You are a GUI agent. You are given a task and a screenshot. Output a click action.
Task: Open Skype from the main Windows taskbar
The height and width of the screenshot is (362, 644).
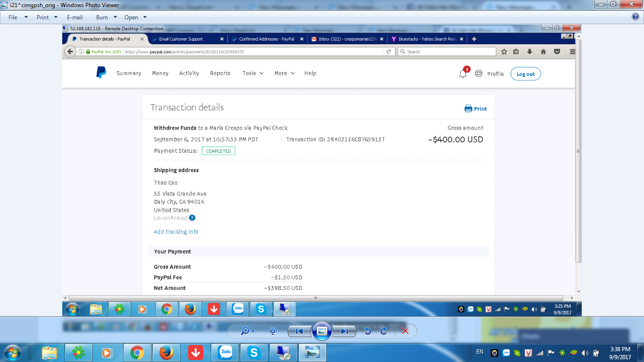click(x=254, y=352)
